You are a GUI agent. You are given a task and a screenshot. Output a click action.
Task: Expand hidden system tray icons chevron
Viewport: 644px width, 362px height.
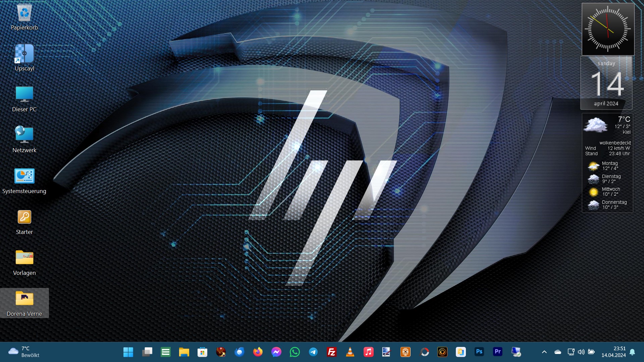pyautogui.click(x=544, y=352)
